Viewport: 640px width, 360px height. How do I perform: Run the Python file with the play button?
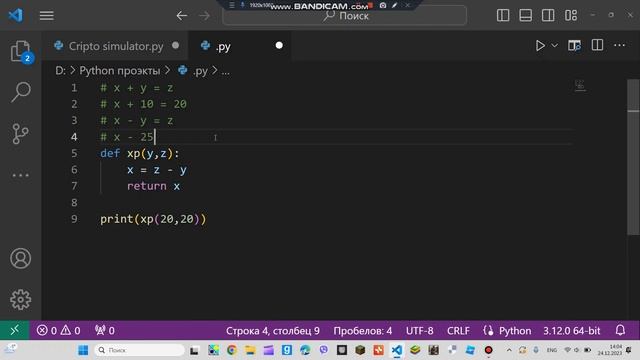coord(540,45)
